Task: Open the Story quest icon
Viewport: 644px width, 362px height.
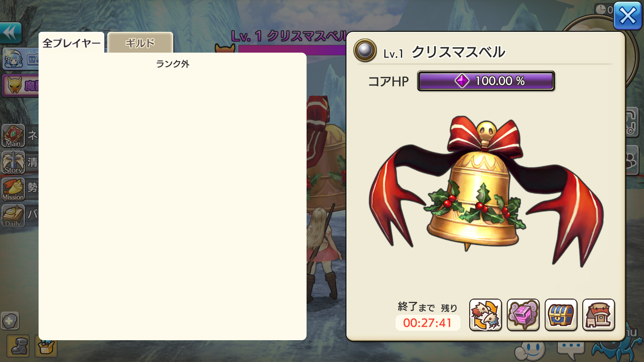Action: (x=13, y=163)
